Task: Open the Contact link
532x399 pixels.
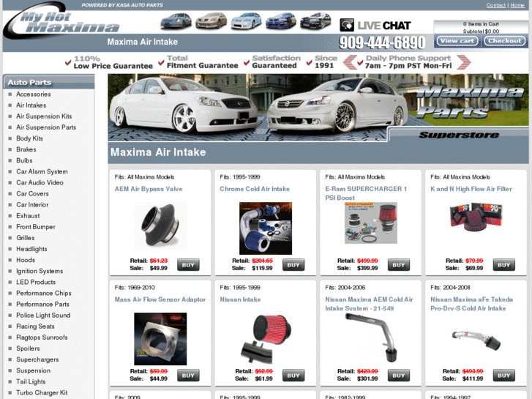Action: point(495,5)
